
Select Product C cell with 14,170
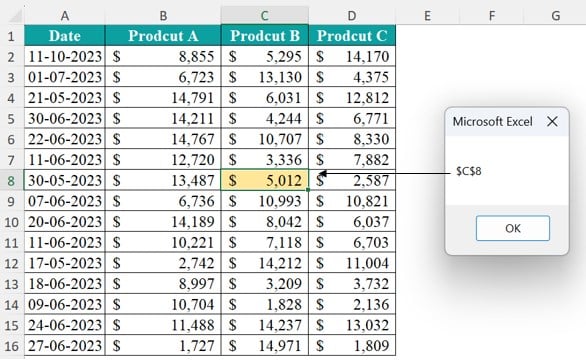tap(352, 56)
